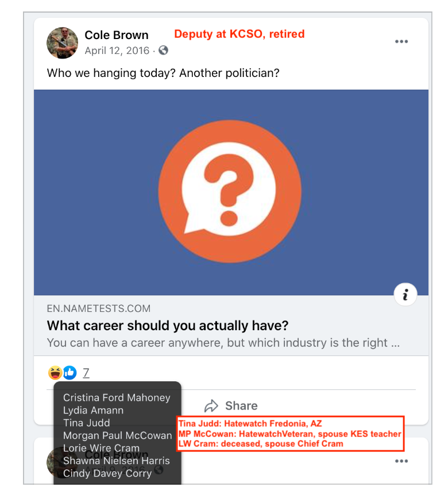
Task: Open Cole Brown's profile picture
Action: click(x=62, y=42)
